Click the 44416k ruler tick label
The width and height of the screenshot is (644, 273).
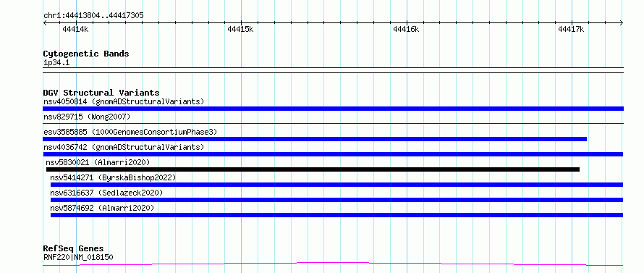(406, 29)
